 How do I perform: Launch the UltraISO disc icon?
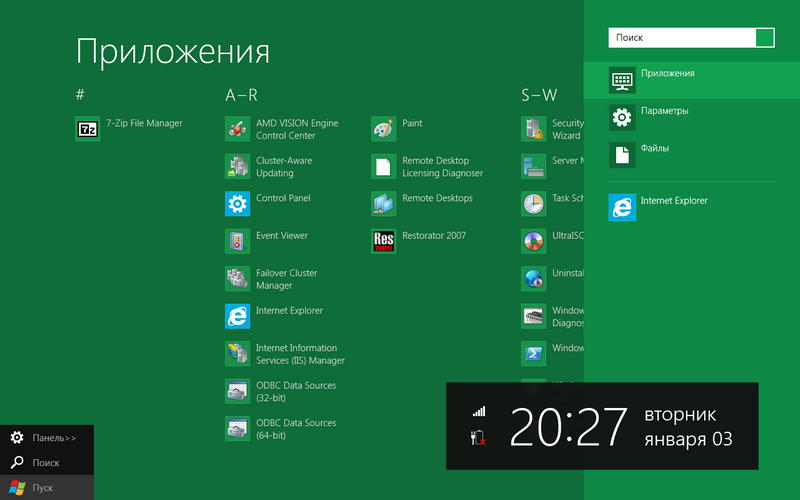coord(533,241)
